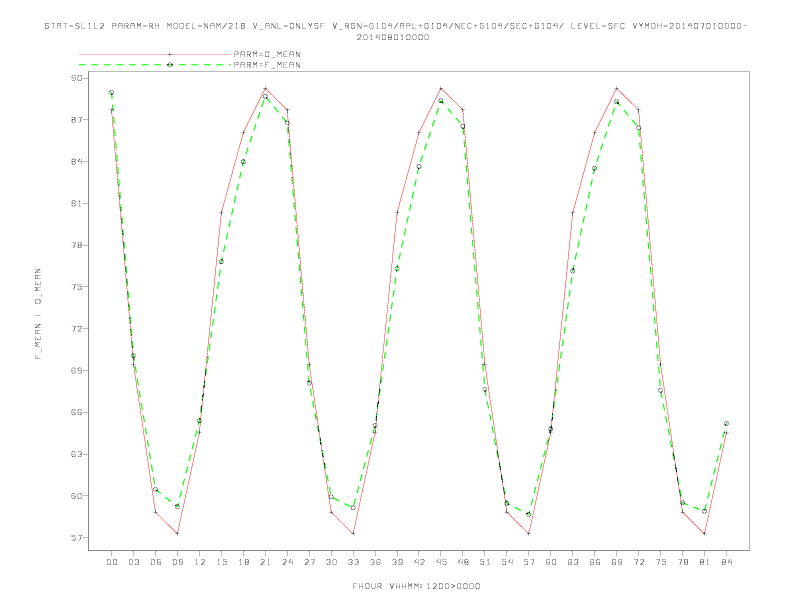The height and width of the screenshot is (612, 792).
Task: Click forecast hour 51 on the horizontal axis
Action: [485, 562]
